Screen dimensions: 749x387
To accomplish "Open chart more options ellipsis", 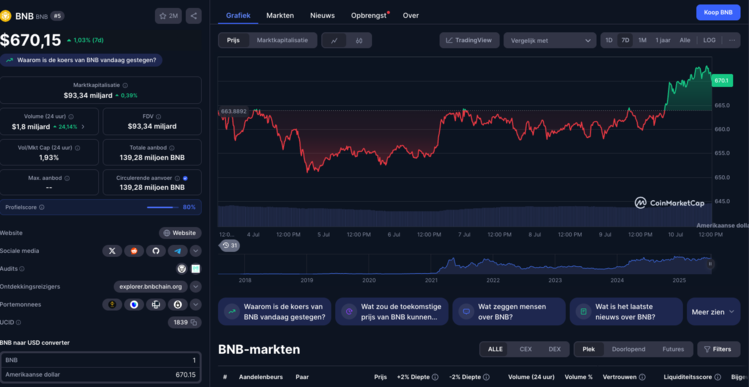I will click(732, 40).
